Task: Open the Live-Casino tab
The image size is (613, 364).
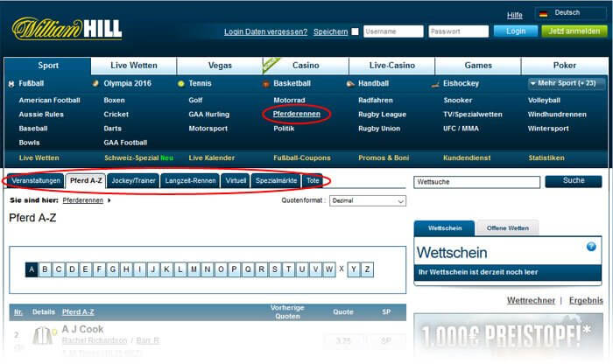Action: click(391, 66)
